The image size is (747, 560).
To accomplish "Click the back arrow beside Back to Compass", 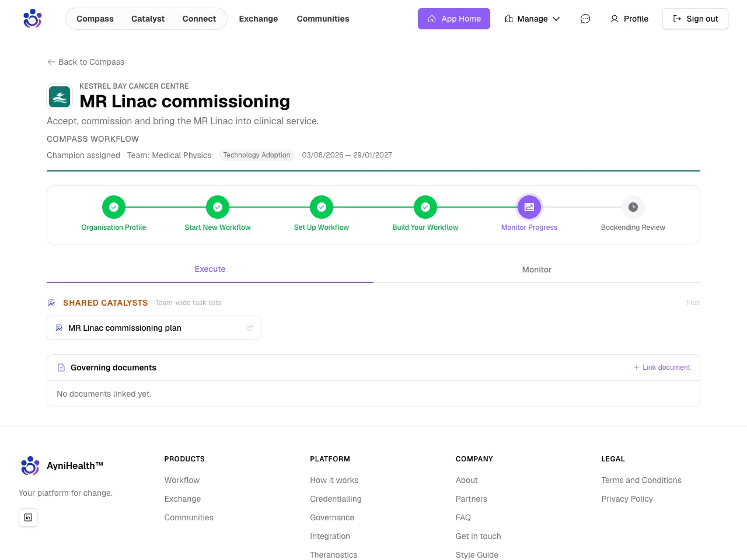I will point(51,62).
